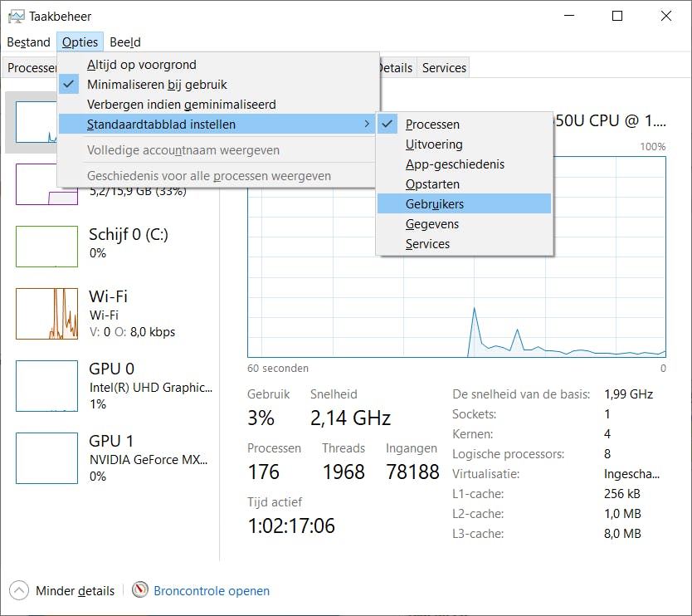Click the Minder details chevron icon

pos(20,590)
